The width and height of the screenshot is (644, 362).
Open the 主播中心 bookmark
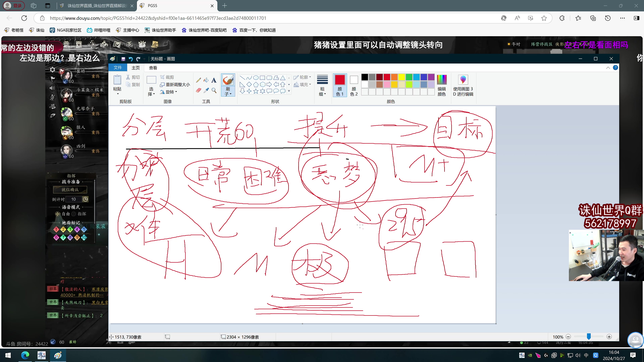point(127,30)
